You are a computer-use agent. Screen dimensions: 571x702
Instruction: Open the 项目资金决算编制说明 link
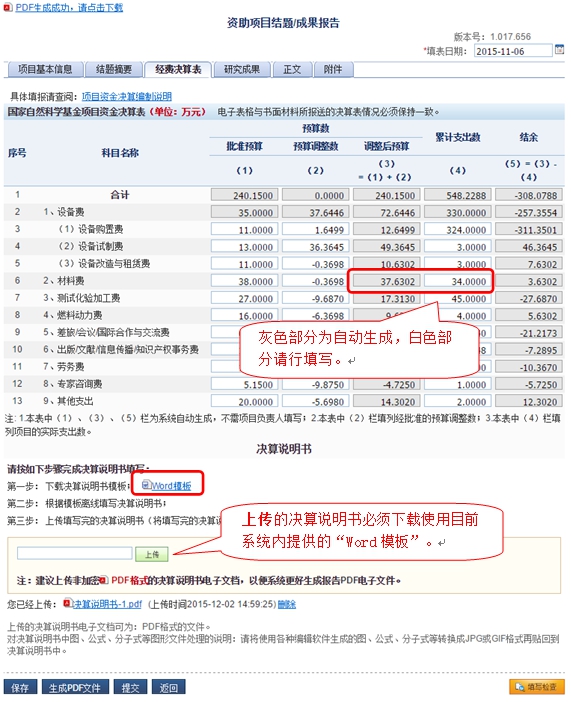pyautogui.click(x=127, y=96)
